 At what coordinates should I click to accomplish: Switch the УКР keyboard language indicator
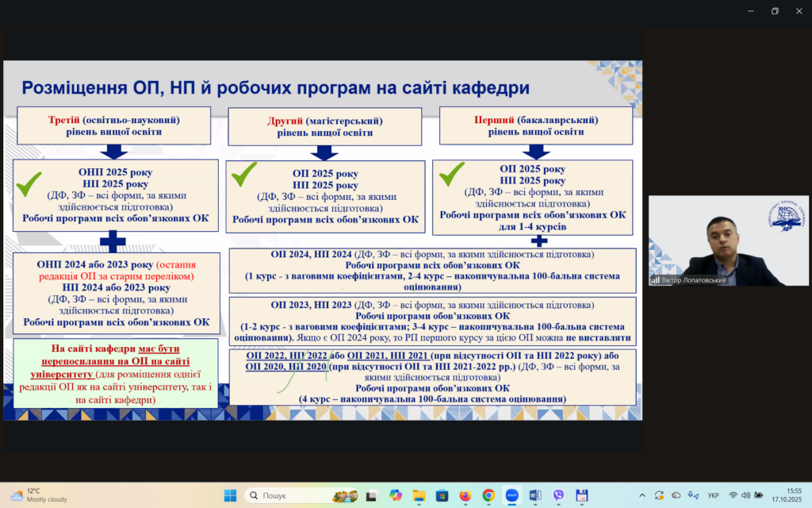pyautogui.click(x=713, y=495)
